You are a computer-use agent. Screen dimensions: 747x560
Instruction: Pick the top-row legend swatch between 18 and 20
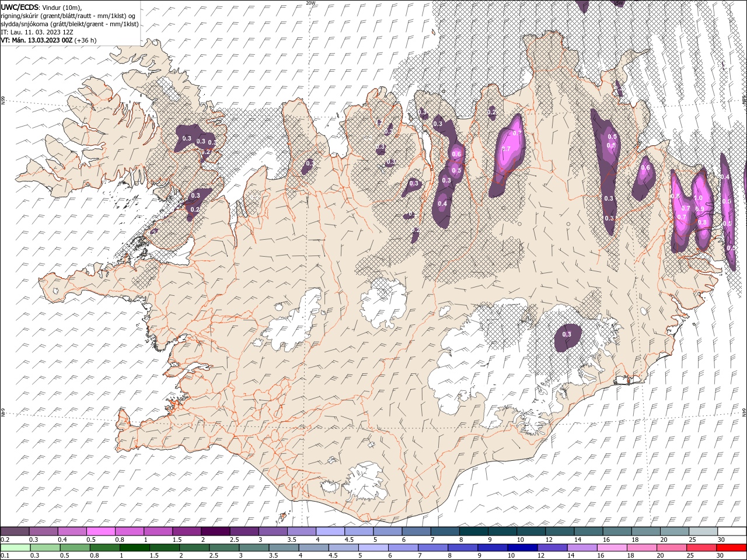pyautogui.click(x=645, y=531)
